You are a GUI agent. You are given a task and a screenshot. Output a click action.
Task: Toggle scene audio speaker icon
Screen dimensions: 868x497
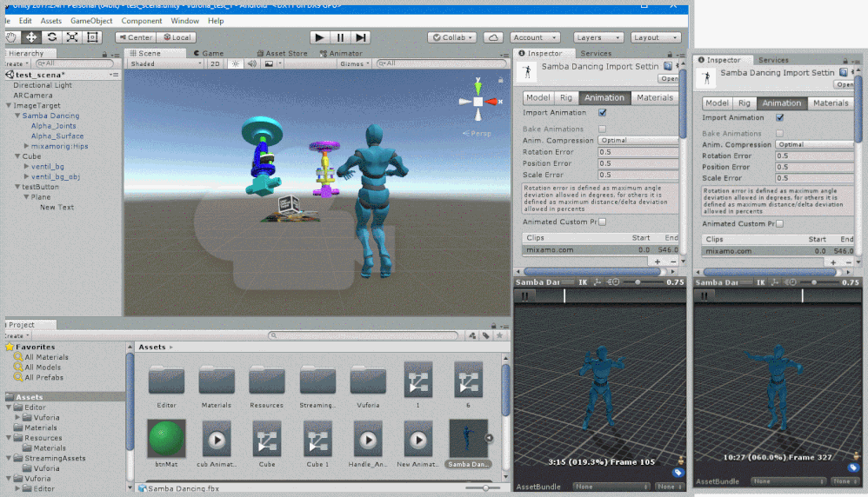(252, 63)
